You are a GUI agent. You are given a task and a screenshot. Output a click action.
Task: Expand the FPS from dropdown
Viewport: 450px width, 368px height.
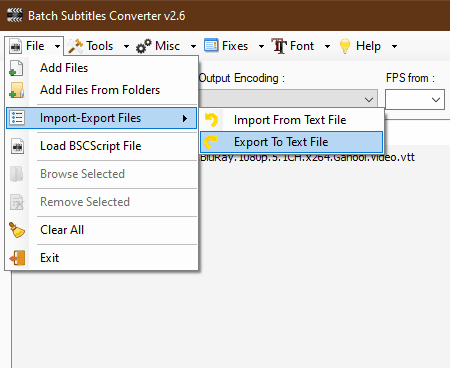coord(415,99)
